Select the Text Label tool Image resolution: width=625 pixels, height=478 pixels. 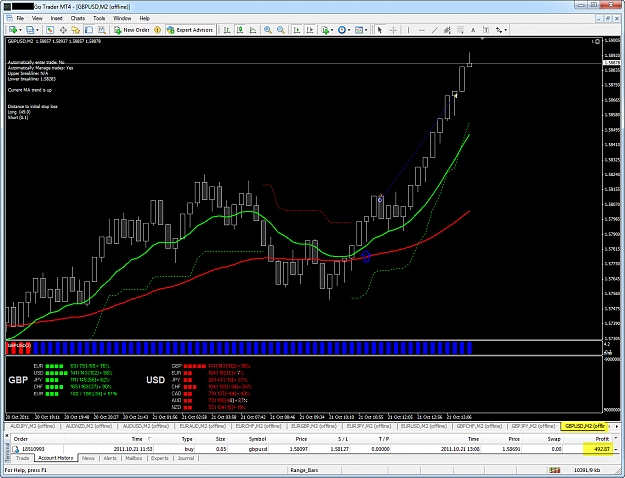[485, 30]
